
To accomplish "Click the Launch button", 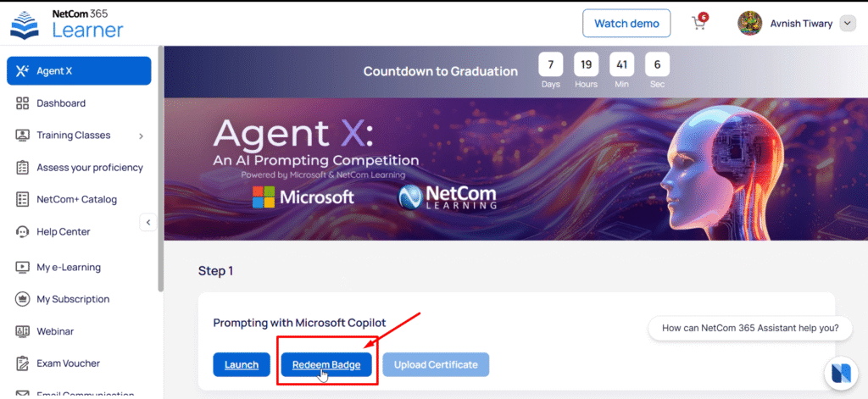I will pos(242,364).
